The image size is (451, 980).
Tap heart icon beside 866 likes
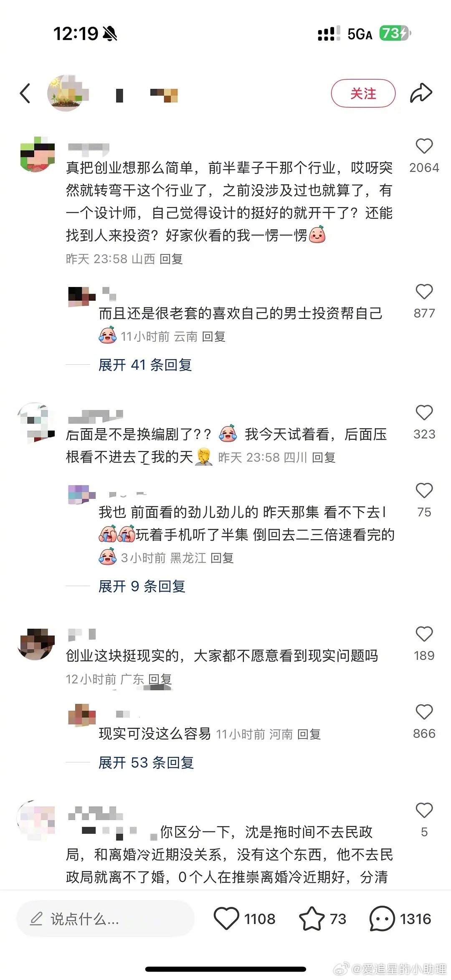click(424, 712)
